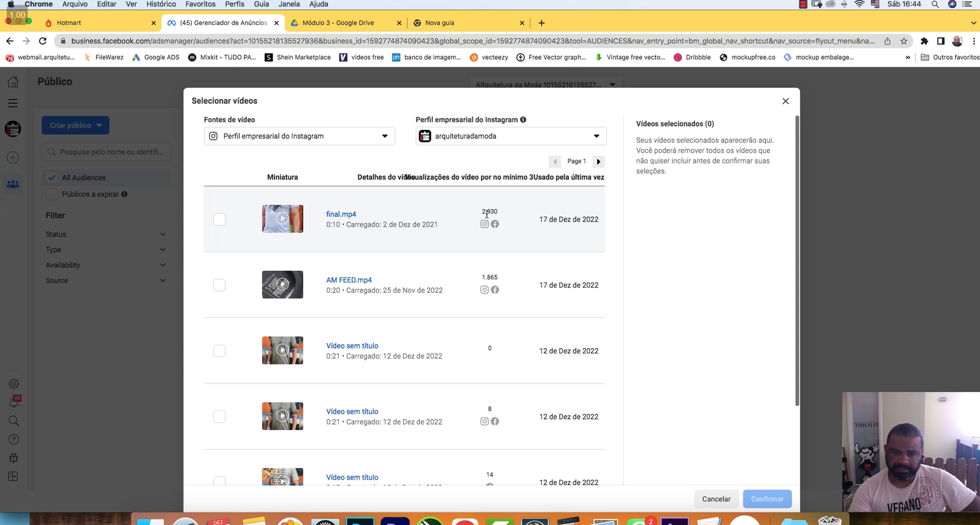This screenshot has width=980, height=525.
Task: Close the Selecionar vídeos dialog
Action: point(785,101)
